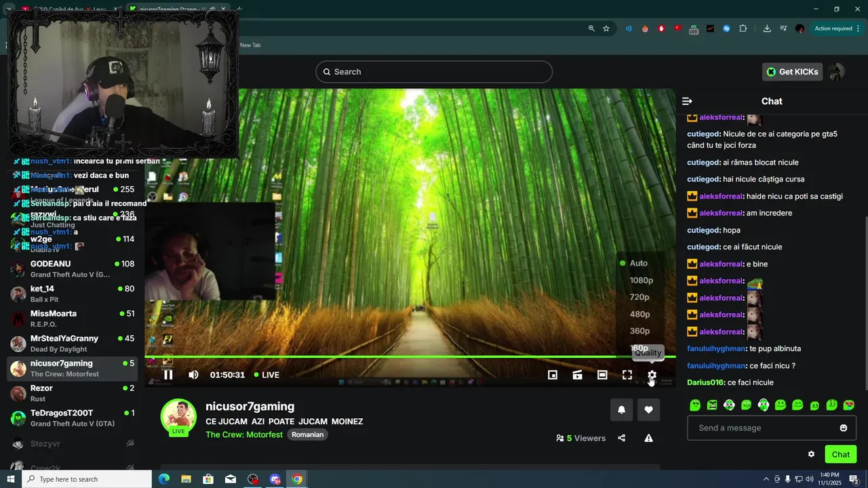868x488 pixels.
Task: Click the Windows taskbar search box
Action: [87, 479]
